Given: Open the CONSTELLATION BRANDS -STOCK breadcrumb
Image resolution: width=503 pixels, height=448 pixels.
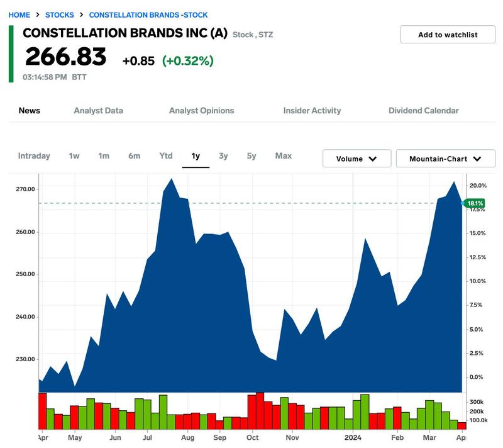Looking at the screenshot, I should pos(148,15).
